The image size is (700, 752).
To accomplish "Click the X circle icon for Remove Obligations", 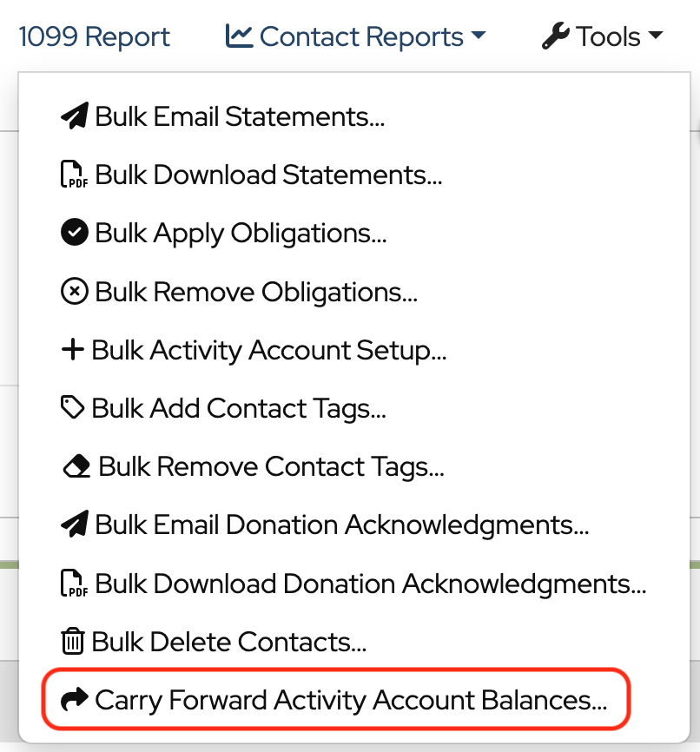I will click(75, 292).
